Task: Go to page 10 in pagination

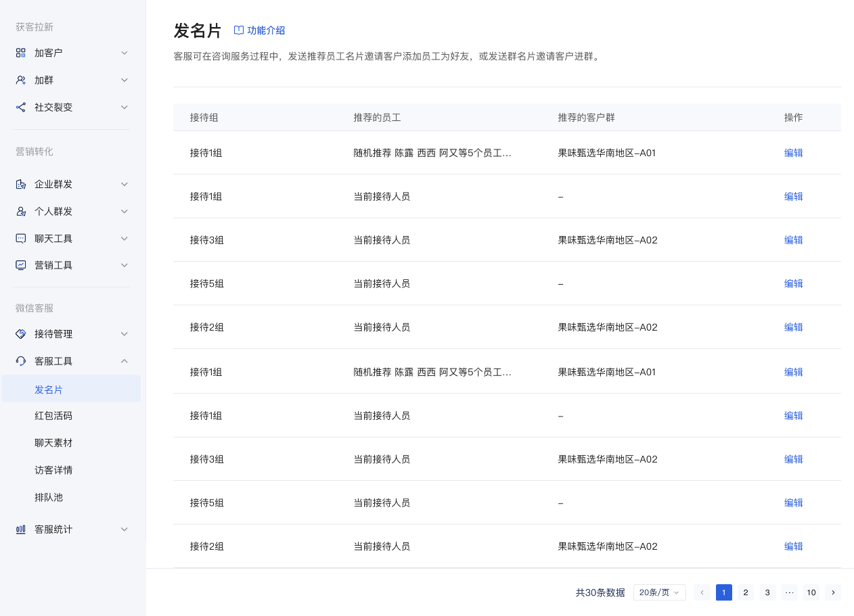Action: pyautogui.click(x=811, y=592)
